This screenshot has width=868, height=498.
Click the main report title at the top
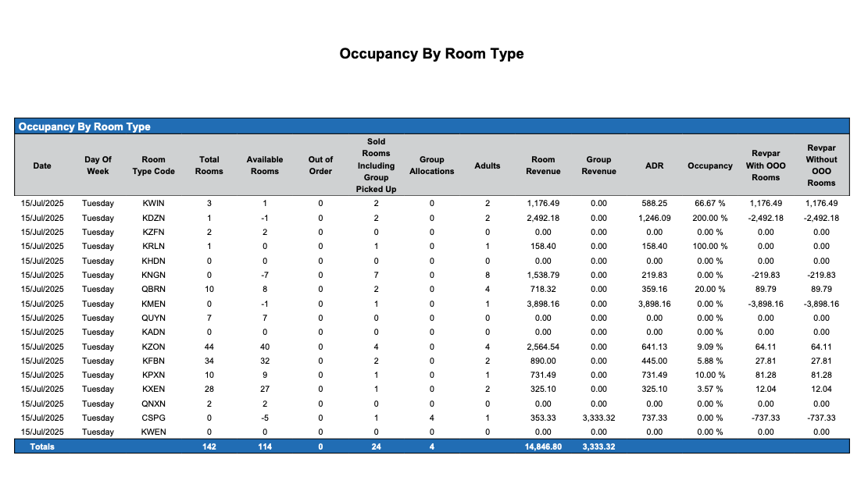pyautogui.click(x=431, y=54)
